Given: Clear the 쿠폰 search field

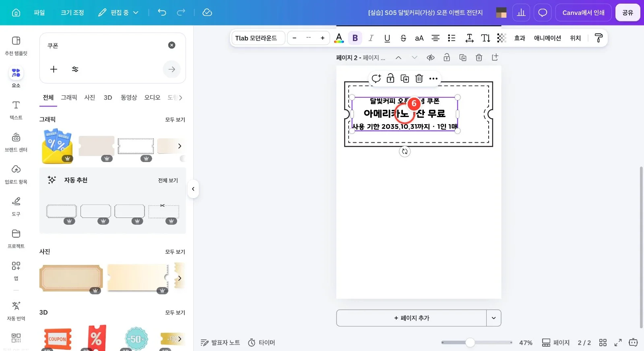Looking at the screenshot, I should [172, 45].
